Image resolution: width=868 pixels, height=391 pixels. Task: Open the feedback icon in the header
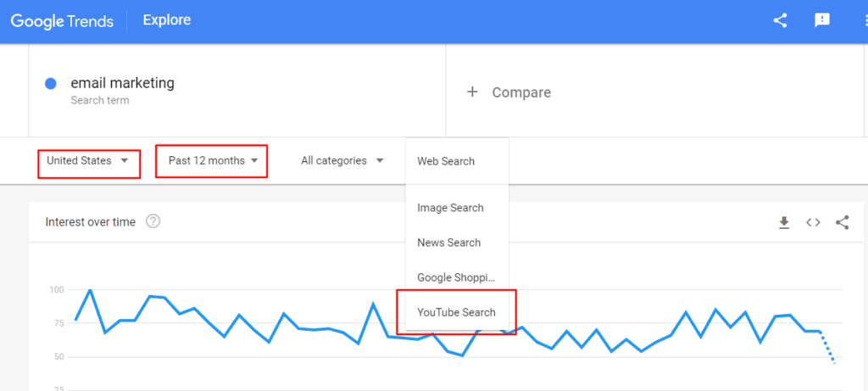point(821,20)
